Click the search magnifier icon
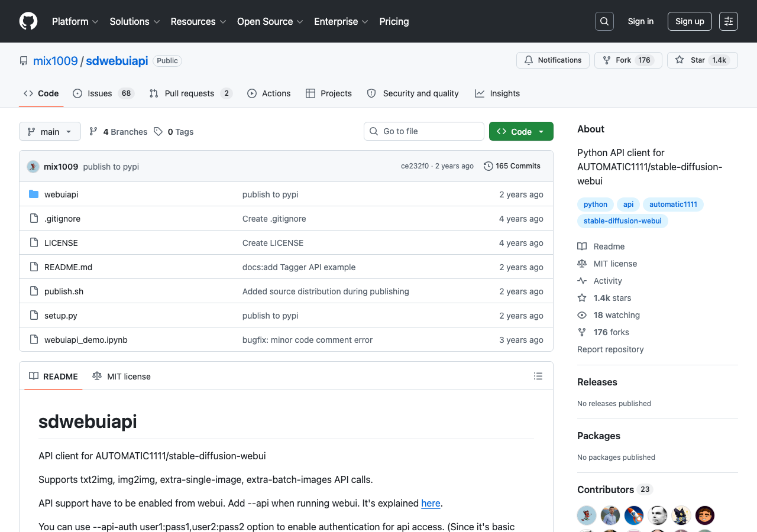The width and height of the screenshot is (757, 532). tap(604, 21)
